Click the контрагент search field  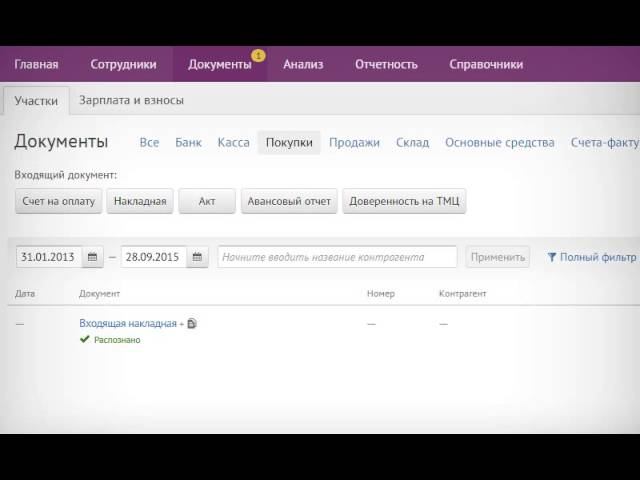pos(337,257)
